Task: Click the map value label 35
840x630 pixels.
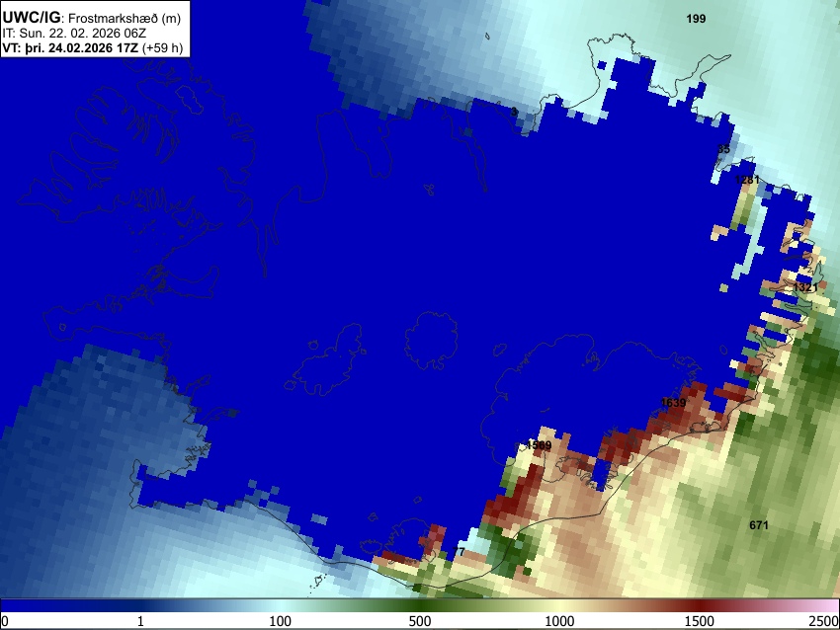Action: 723,149
